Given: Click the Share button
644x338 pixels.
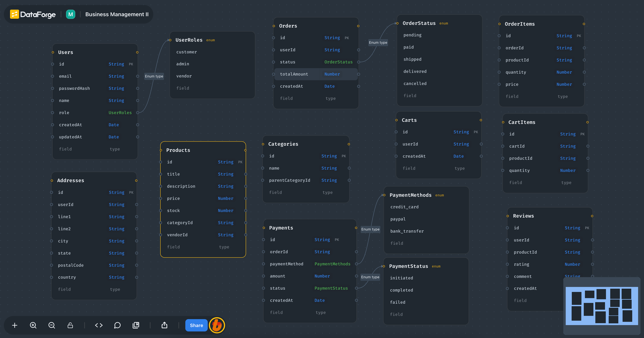Looking at the screenshot, I should (x=196, y=325).
